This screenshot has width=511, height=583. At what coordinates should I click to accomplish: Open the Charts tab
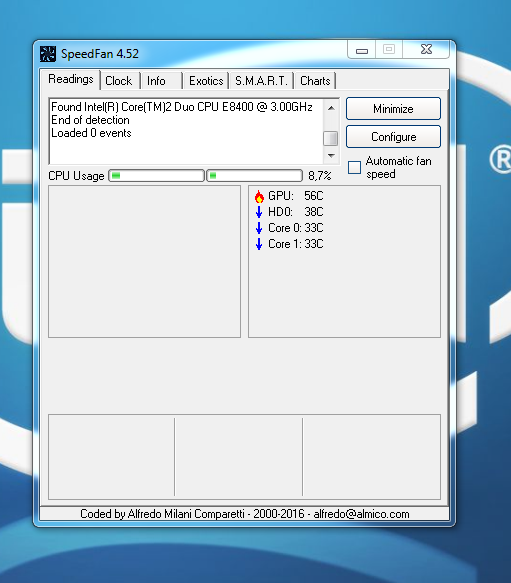pyautogui.click(x=315, y=81)
